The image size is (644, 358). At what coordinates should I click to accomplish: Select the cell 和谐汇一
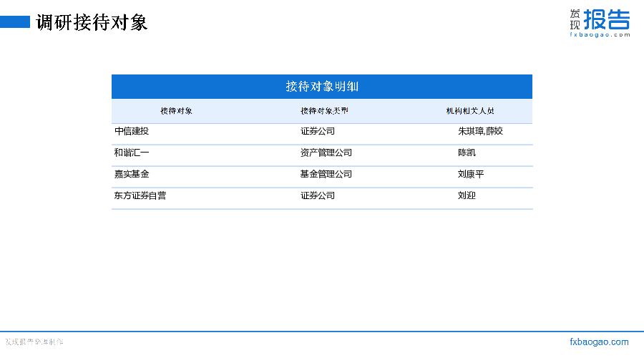pos(132,153)
